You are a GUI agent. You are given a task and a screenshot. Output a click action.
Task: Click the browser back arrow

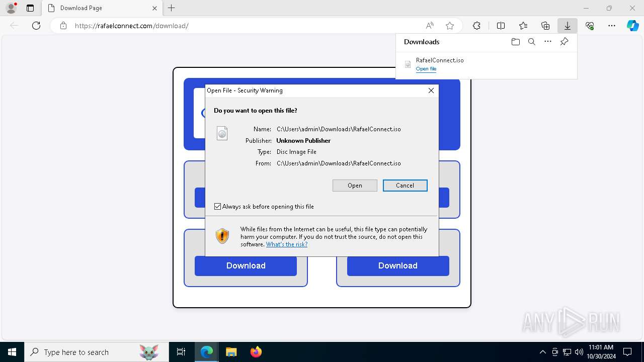click(x=14, y=26)
